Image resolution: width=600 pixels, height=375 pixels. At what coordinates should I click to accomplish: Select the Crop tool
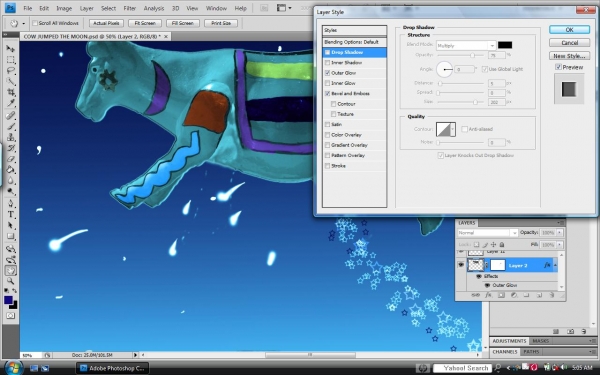tap(10, 92)
